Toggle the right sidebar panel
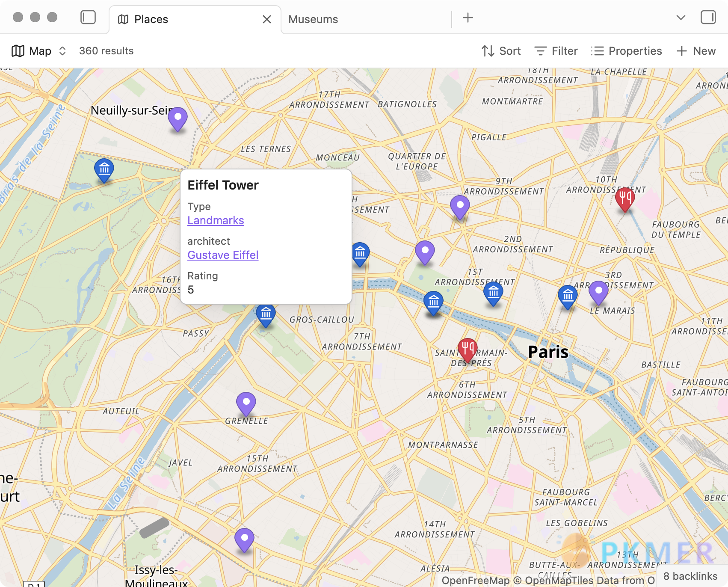Image resolution: width=728 pixels, height=587 pixels. 708,18
